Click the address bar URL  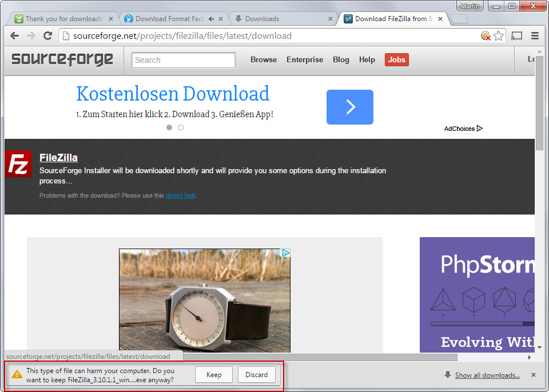[x=182, y=35]
